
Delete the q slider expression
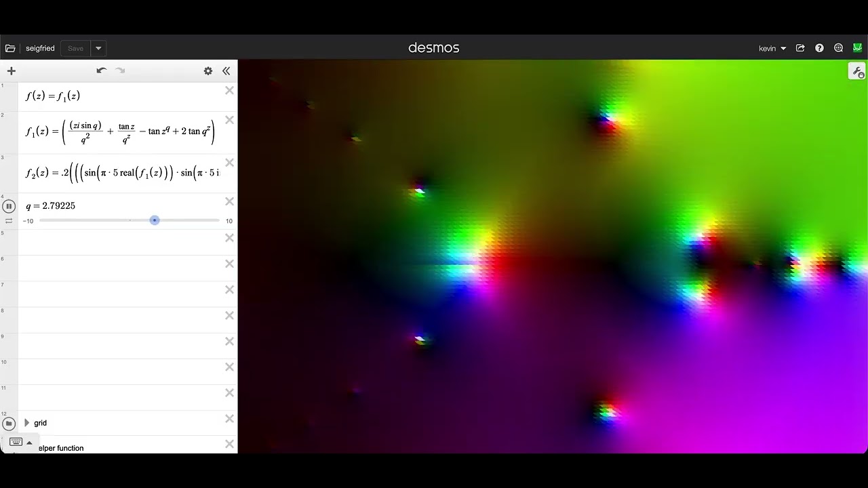pyautogui.click(x=229, y=201)
